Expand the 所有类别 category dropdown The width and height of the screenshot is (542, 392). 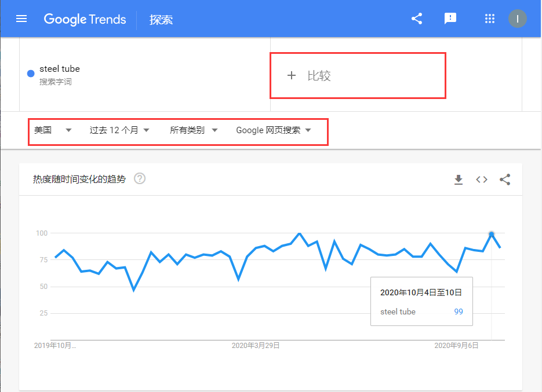(194, 130)
